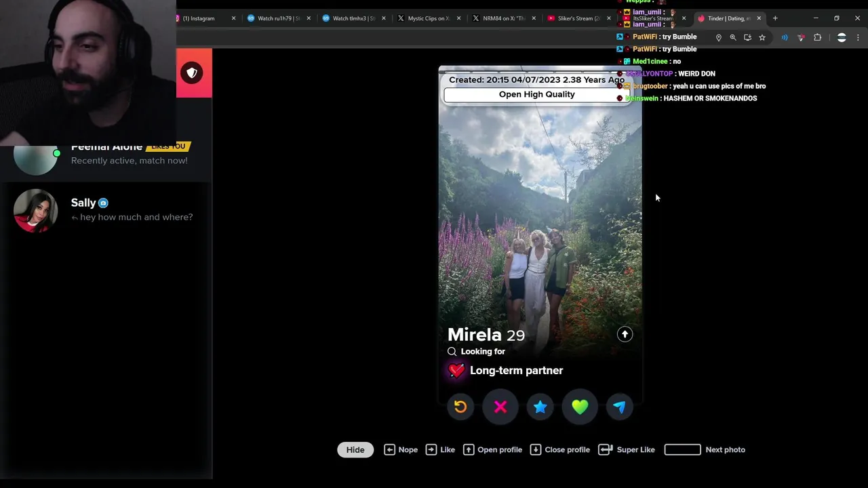Screen dimensions: 868x488
Task: Click the shield safety icon
Action: (x=192, y=73)
